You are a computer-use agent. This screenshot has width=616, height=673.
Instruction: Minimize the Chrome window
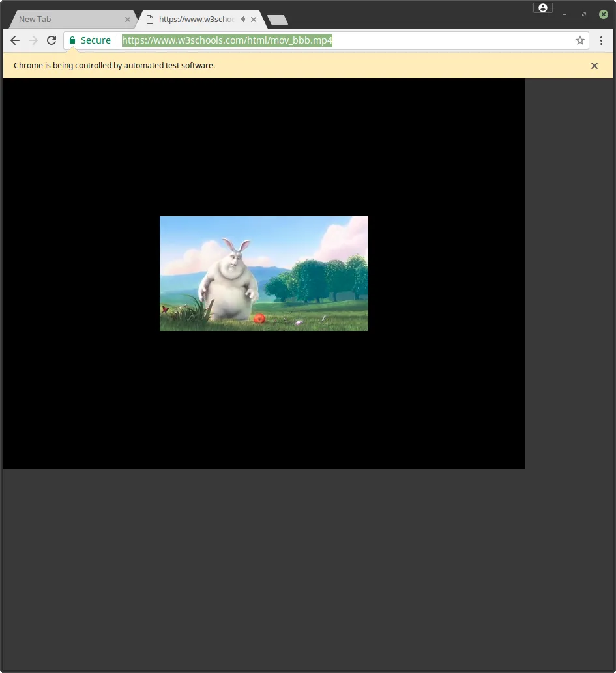[565, 14]
